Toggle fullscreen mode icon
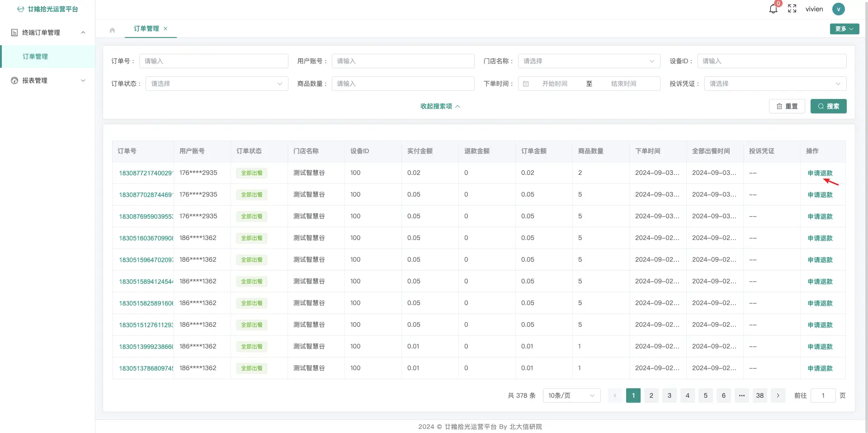Image resolution: width=868 pixels, height=433 pixels. pyautogui.click(x=792, y=9)
